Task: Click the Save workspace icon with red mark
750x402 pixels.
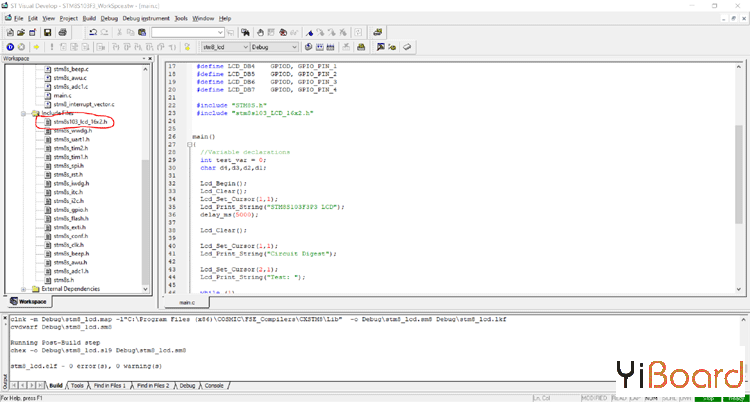Action: pos(32,33)
